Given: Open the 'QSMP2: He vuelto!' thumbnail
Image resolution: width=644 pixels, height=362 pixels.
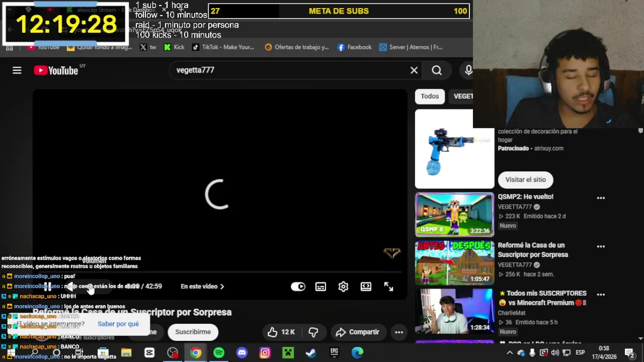Looking at the screenshot, I should (x=454, y=215).
